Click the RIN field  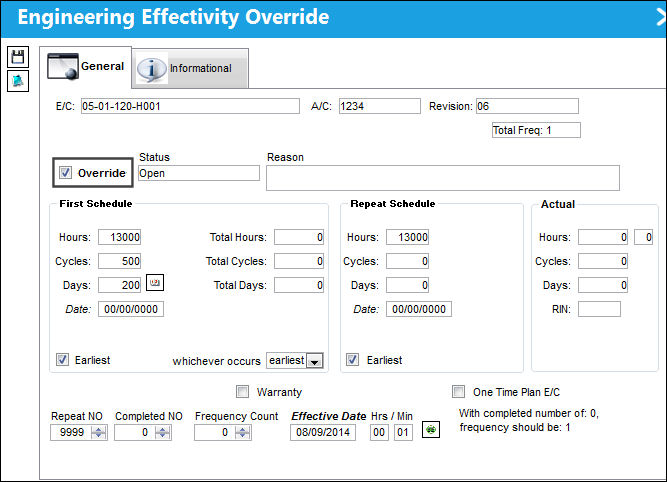[599, 309]
